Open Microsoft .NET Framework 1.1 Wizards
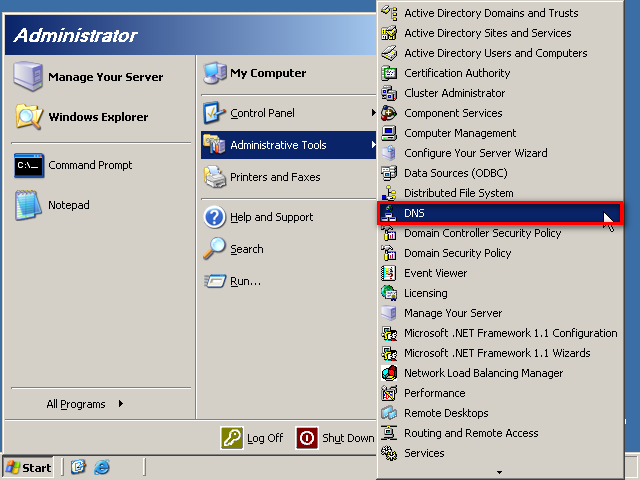640x480 pixels. pos(500,353)
